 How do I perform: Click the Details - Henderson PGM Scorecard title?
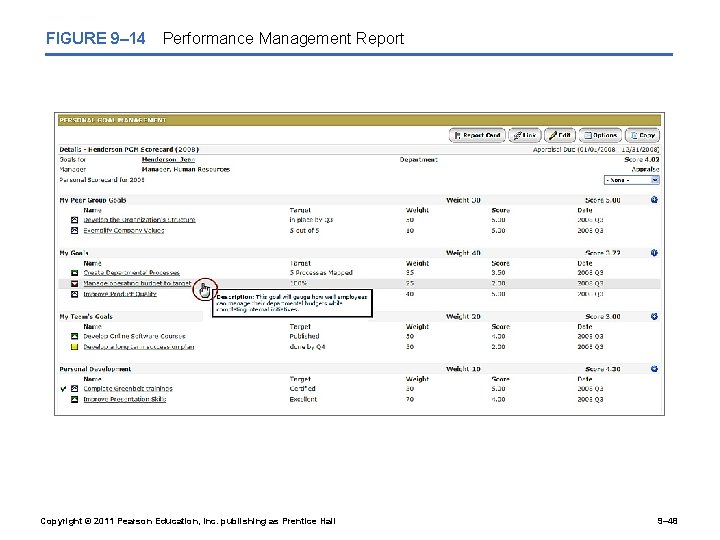[x=129, y=149]
